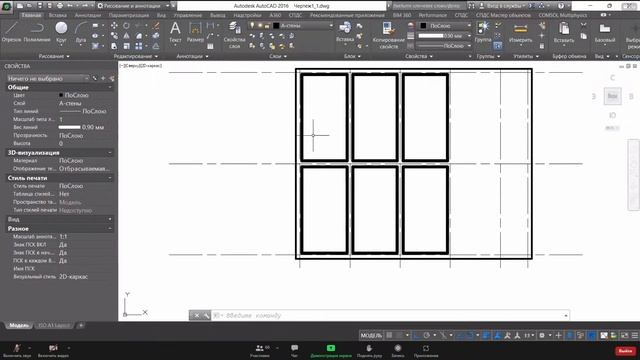Open object color ПоСлою dropdown in ribbon
This screenshot has width=640, height=360.
(445, 25)
